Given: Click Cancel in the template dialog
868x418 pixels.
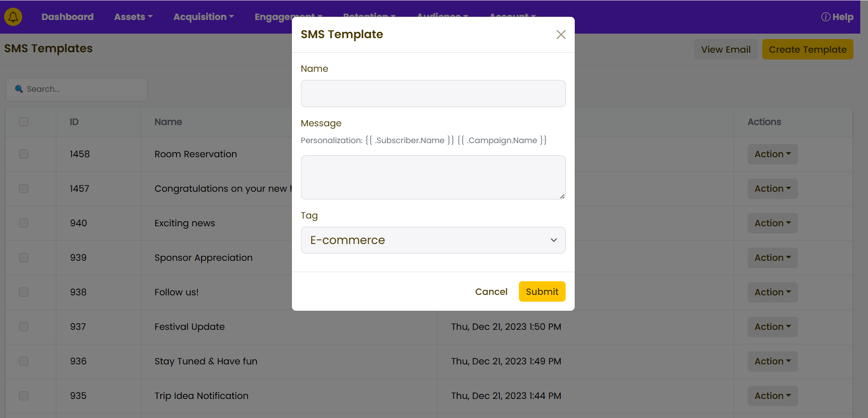Looking at the screenshot, I should (x=491, y=292).
